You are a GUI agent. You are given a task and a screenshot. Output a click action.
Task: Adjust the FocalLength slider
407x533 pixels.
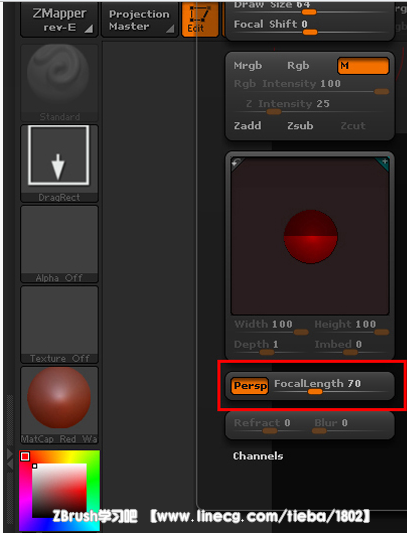click(332, 386)
